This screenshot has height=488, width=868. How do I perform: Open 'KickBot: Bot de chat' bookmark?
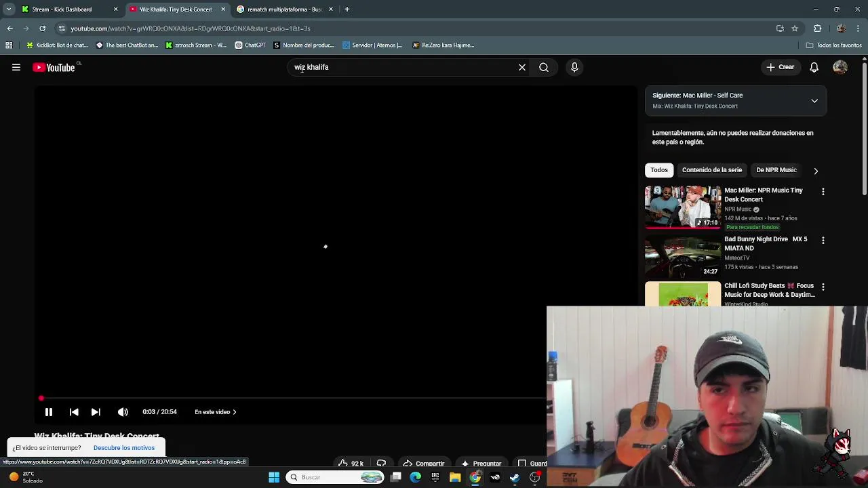pyautogui.click(x=57, y=45)
